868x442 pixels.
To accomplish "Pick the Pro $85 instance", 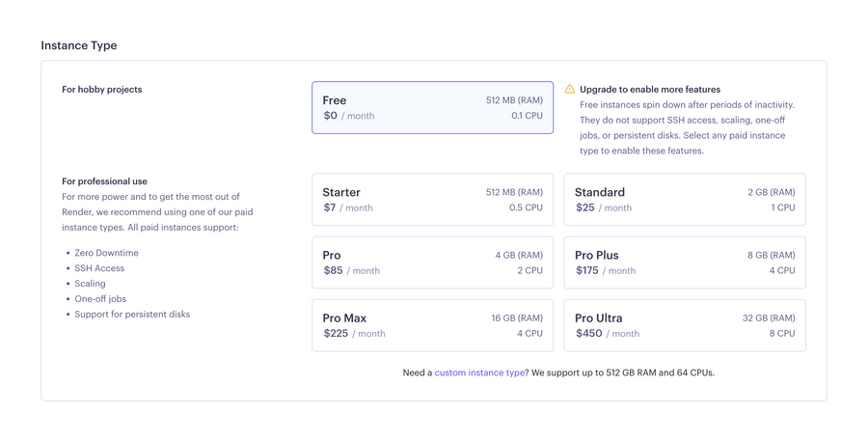I will click(x=432, y=262).
